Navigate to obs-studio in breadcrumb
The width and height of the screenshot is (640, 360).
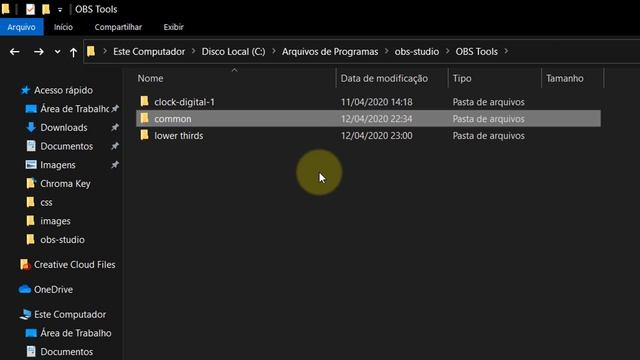click(x=417, y=51)
